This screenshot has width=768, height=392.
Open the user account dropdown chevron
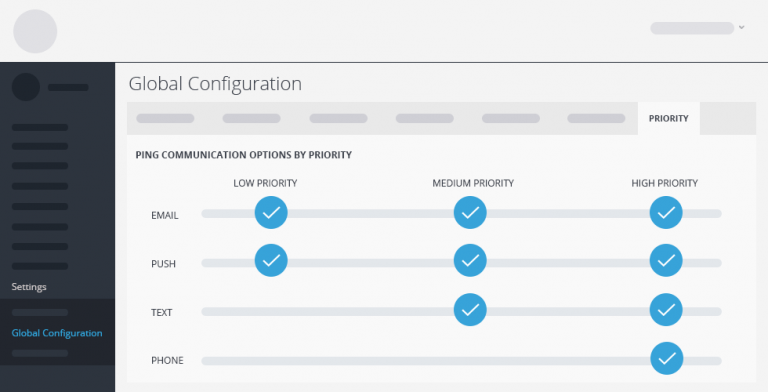click(742, 27)
